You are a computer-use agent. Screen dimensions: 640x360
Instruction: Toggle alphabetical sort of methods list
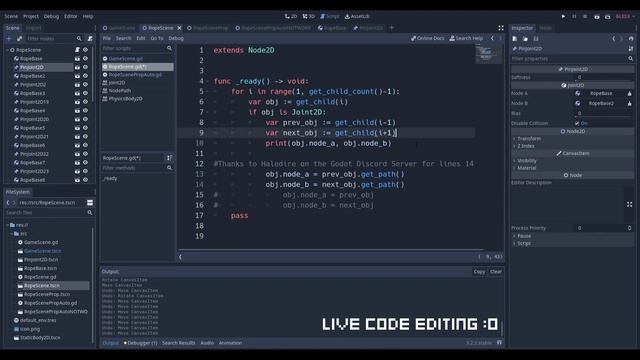[x=169, y=158]
